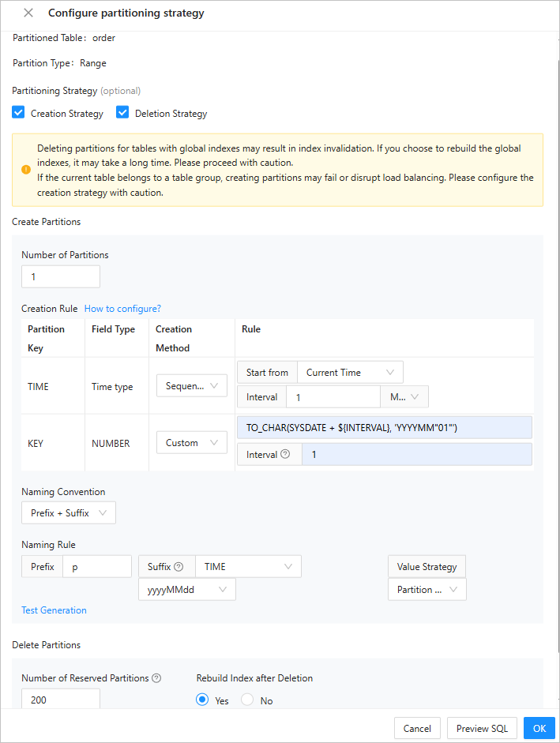Image resolution: width=560 pixels, height=743 pixels.
Task: Click the Preview SQL button
Action: (x=482, y=729)
